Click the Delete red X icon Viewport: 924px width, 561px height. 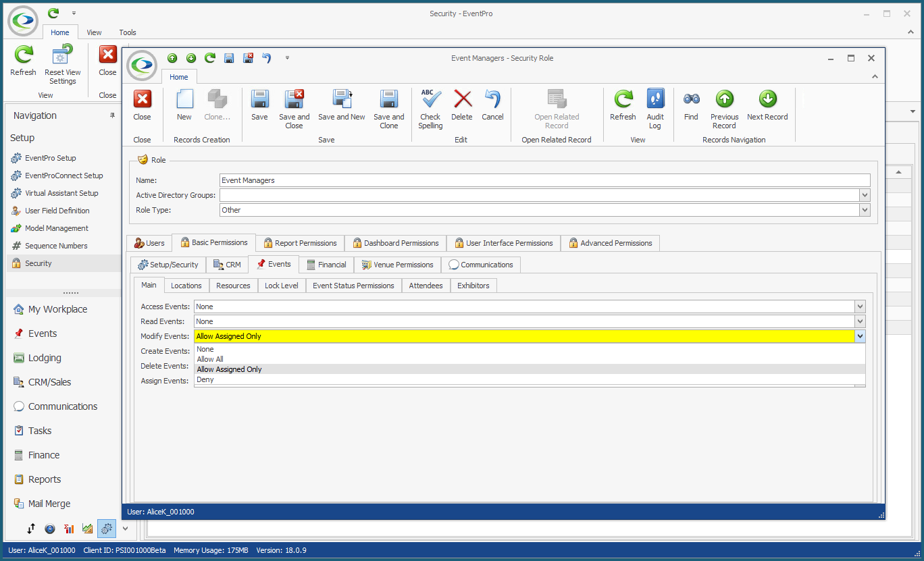(x=463, y=100)
